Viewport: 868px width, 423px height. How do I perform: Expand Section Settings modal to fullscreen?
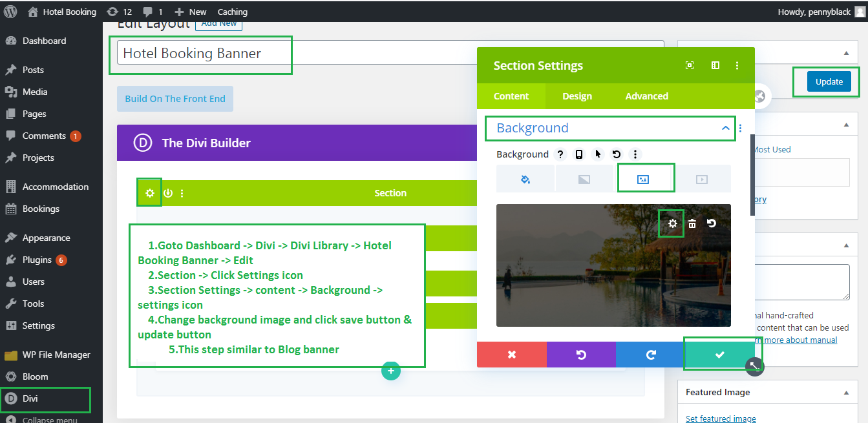coord(690,65)
